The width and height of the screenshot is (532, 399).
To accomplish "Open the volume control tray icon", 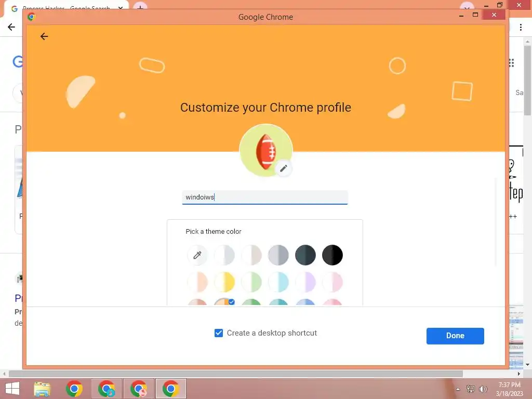I will (x=483, y=389).
